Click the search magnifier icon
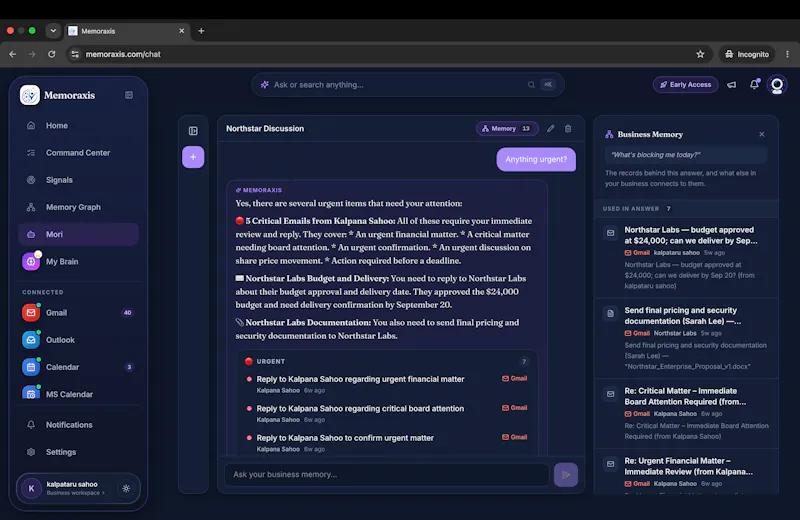Viewport: 800px width, 520px height. (x=531, y=85)
